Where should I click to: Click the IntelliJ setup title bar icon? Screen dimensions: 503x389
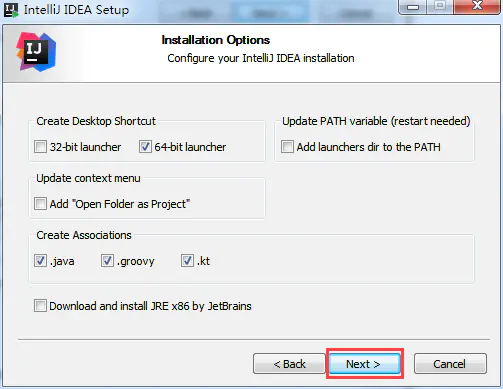click(11, 10)
